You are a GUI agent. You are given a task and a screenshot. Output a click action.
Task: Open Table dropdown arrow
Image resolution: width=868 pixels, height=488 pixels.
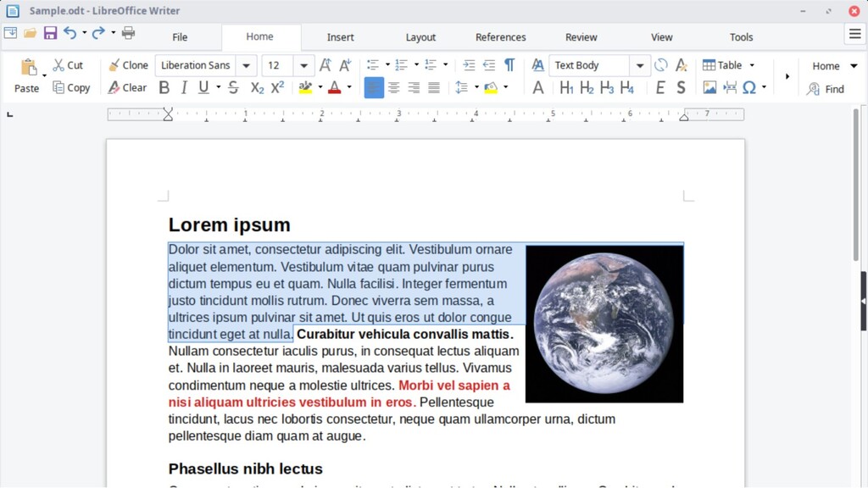point(752,65)
